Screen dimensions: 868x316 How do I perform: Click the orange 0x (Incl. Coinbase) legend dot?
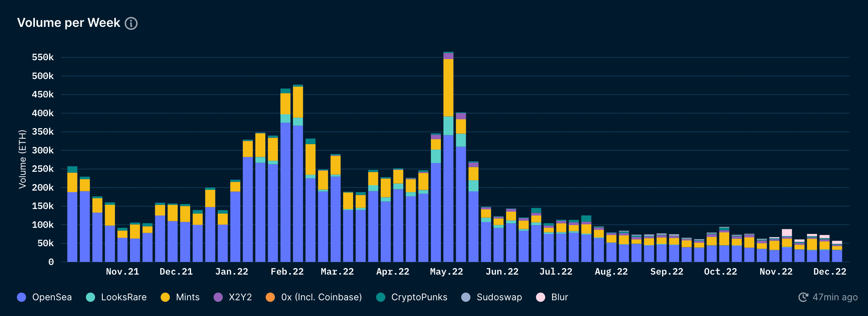(270, 297)
